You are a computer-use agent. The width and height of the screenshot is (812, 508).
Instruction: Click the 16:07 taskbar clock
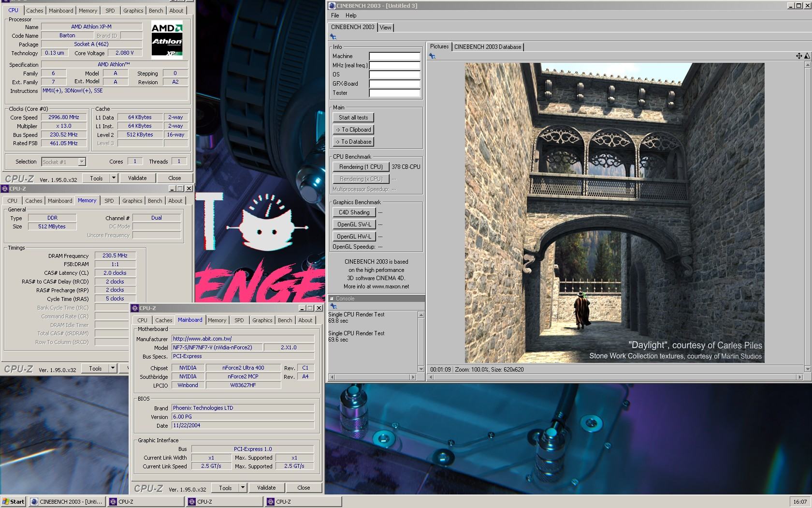[800, 502]
